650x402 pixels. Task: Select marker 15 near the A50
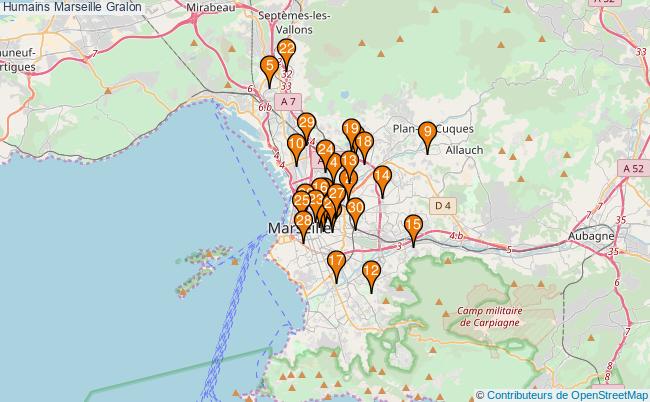tap(413, 227)
